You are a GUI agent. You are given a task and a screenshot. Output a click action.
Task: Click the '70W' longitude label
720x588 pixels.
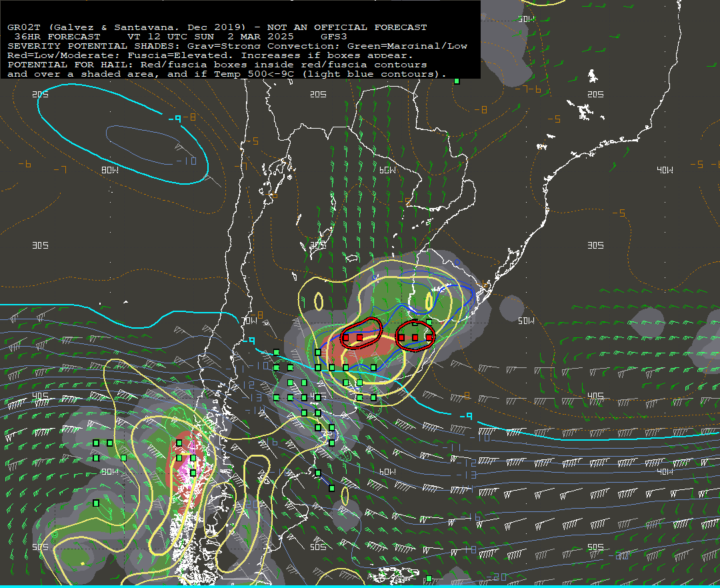pyautogui.click(x=249, y=321)
